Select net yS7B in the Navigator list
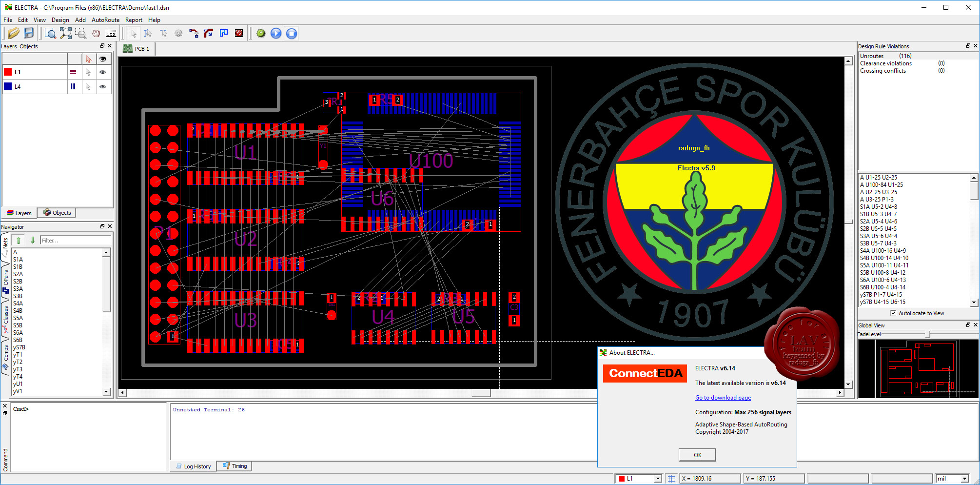 tap(20, 347)
